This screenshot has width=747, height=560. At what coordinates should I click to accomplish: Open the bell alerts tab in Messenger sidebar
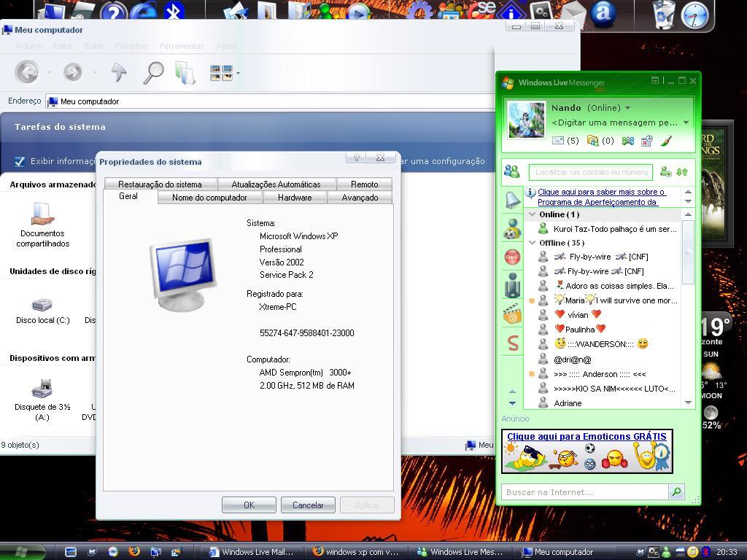[512, 200]
